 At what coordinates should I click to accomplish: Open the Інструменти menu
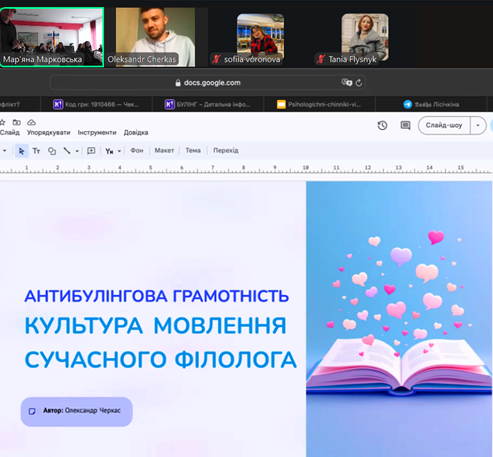click(x=97, y=133)
